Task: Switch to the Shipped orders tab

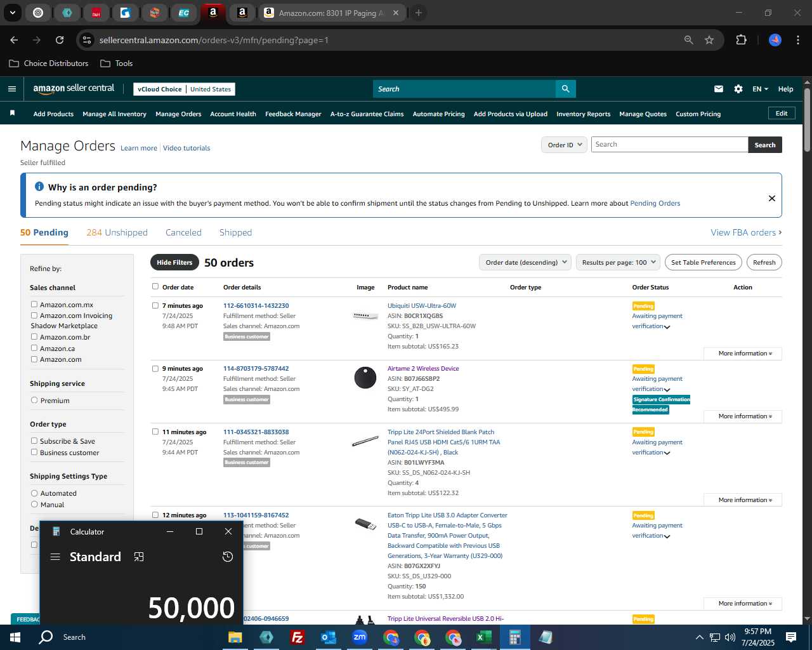Action: (235, 232)
